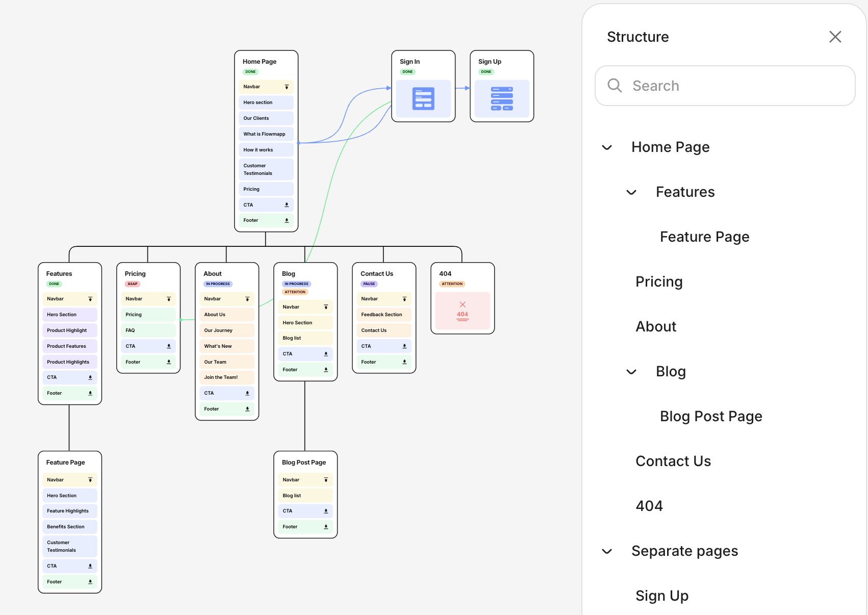Click the 404 error page thumbnail

463,311
